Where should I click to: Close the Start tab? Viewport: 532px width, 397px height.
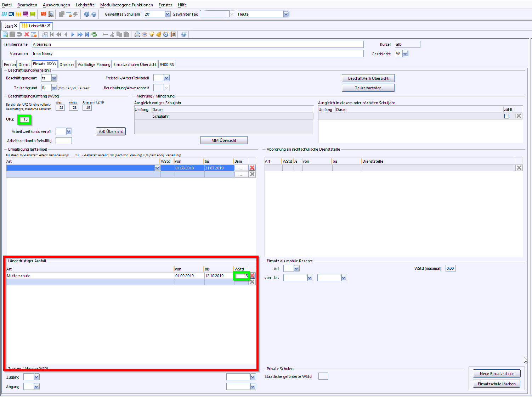click(x=16, y=26)
